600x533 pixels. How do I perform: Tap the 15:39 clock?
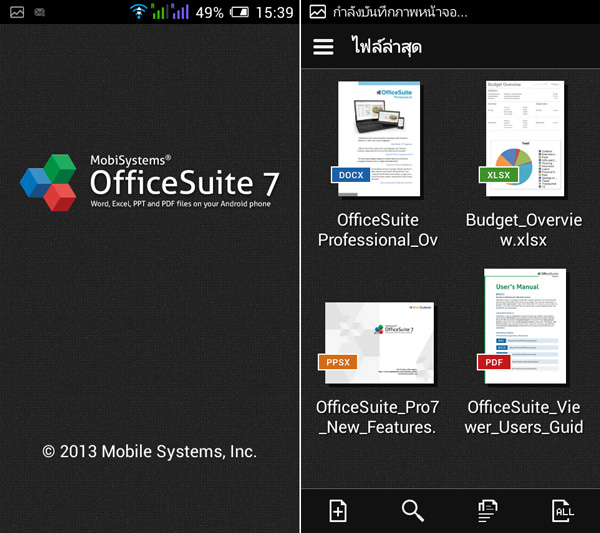[x=274, y=13]
